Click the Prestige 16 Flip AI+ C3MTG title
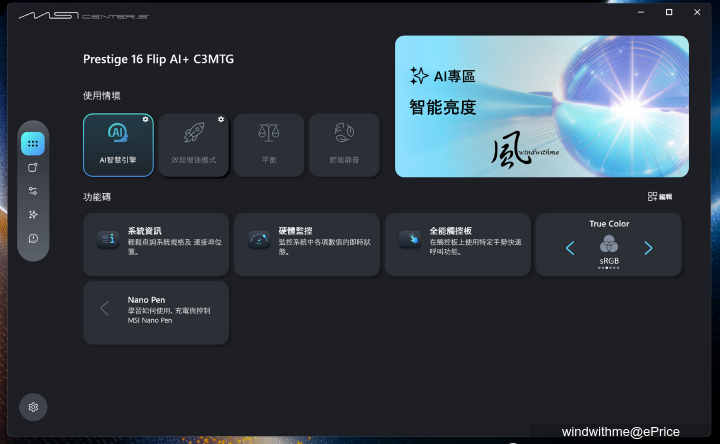This screenshot has width=720, height=444. tap(158, 59)
